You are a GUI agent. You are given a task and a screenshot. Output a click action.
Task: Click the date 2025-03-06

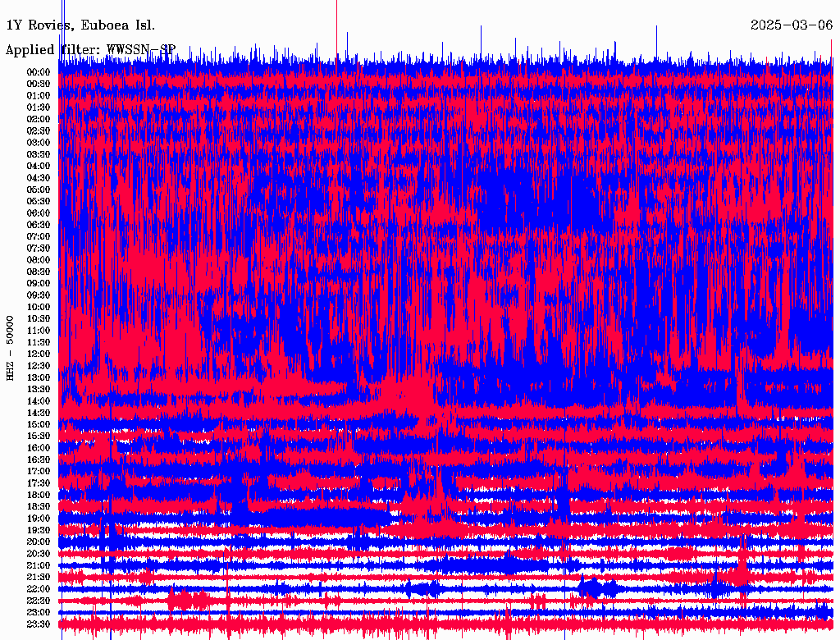coord(792,25)
